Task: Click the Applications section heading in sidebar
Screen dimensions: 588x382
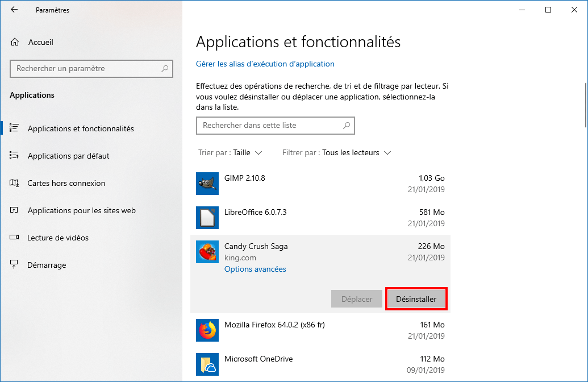Action: [32, 95]
